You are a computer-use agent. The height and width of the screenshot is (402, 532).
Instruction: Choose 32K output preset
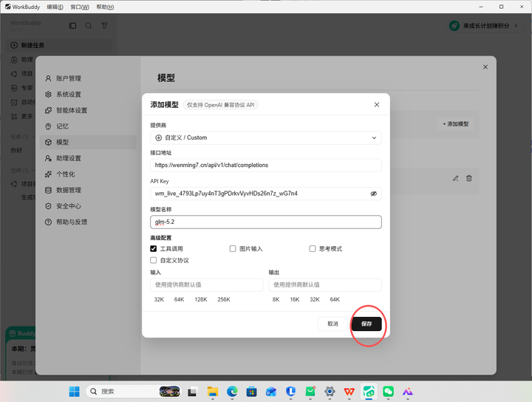tap(315, 299)
